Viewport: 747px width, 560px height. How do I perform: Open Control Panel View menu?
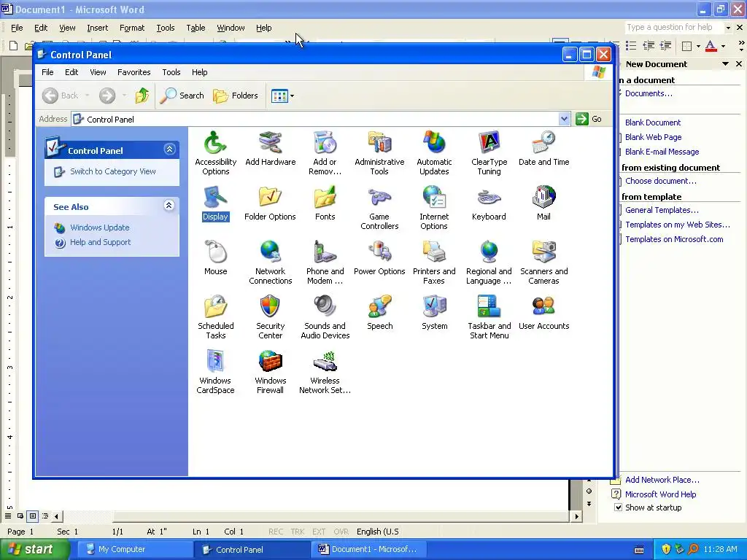98,72
